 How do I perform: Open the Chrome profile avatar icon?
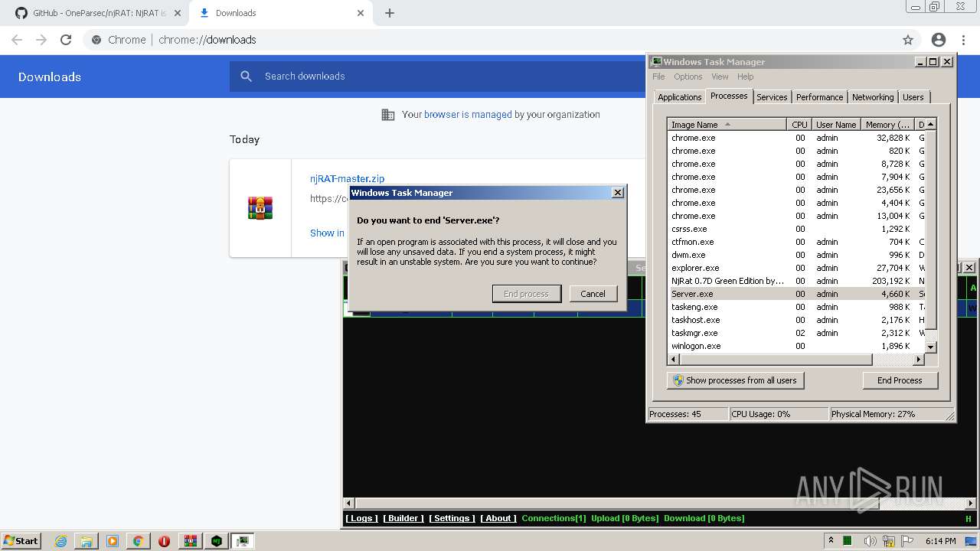[x=939, y=40]
